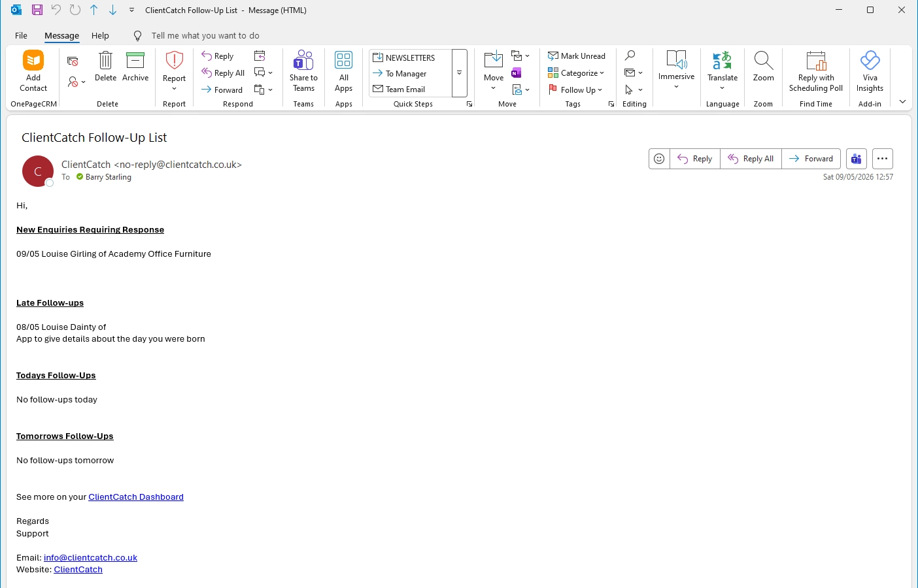
Task: Click Reply All in the ribbon
Action: point(223,73)
